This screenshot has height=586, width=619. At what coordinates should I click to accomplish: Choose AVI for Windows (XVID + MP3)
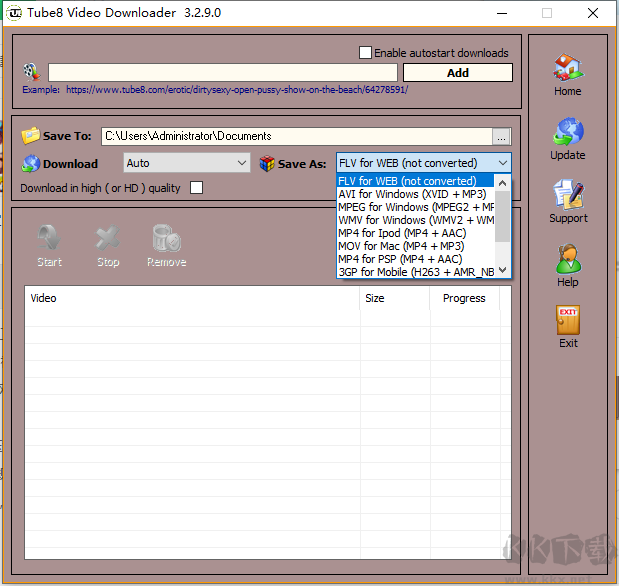[x=415, y=194]
